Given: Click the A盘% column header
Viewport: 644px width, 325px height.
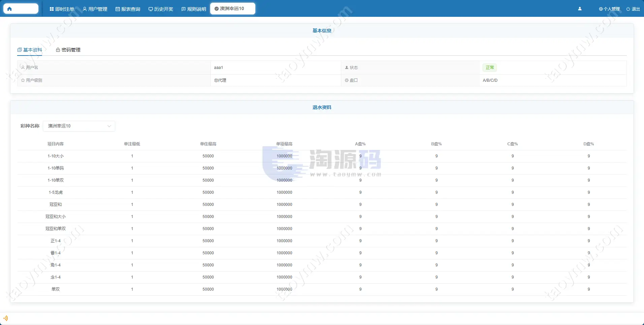Looking at the screenshot, I should coord(360,144).
